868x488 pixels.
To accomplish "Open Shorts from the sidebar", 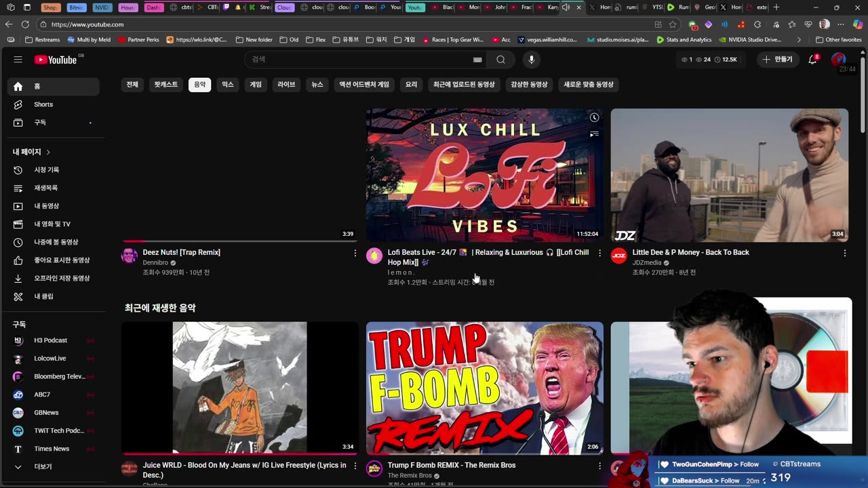I will tap(53, 104).
